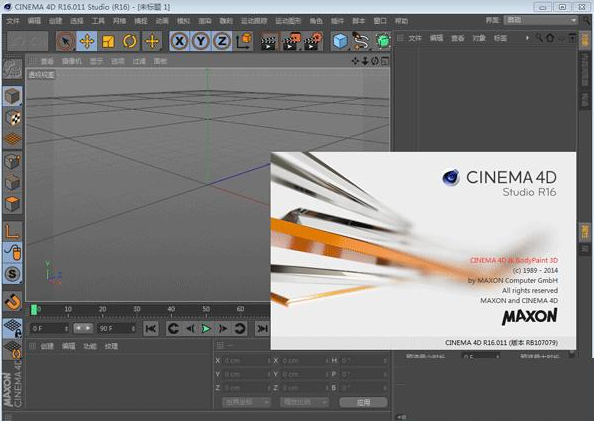Click Render View clapperboard icon
The height and width of the screenshot is (421, 594).
click(x=269, y=42)
